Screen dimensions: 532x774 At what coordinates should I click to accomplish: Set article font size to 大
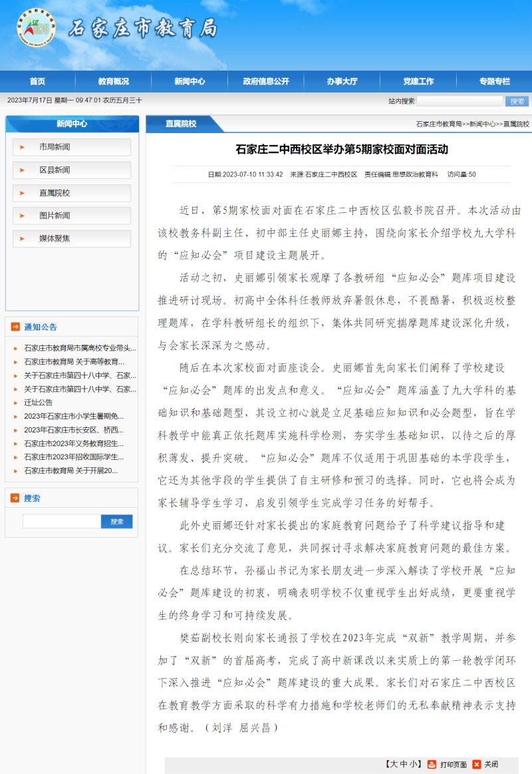pyautogui.click(x=394, y=764)
